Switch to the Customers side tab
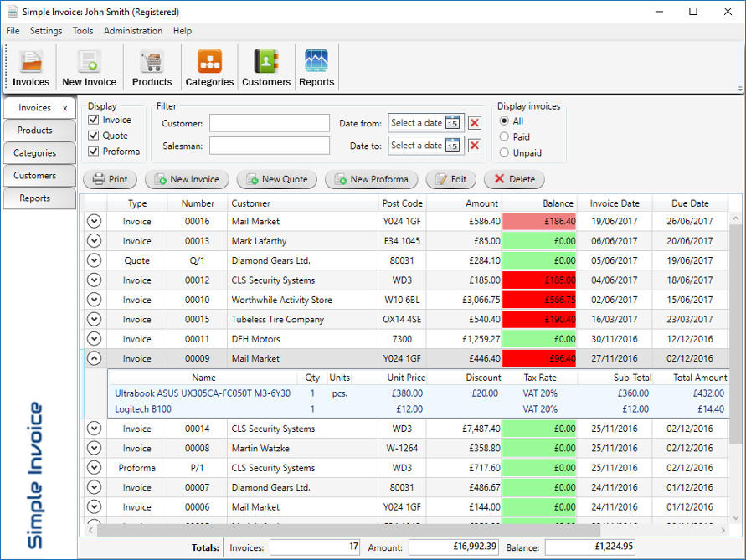This screenshot has width=746, height=560. [x=39, y=176]
